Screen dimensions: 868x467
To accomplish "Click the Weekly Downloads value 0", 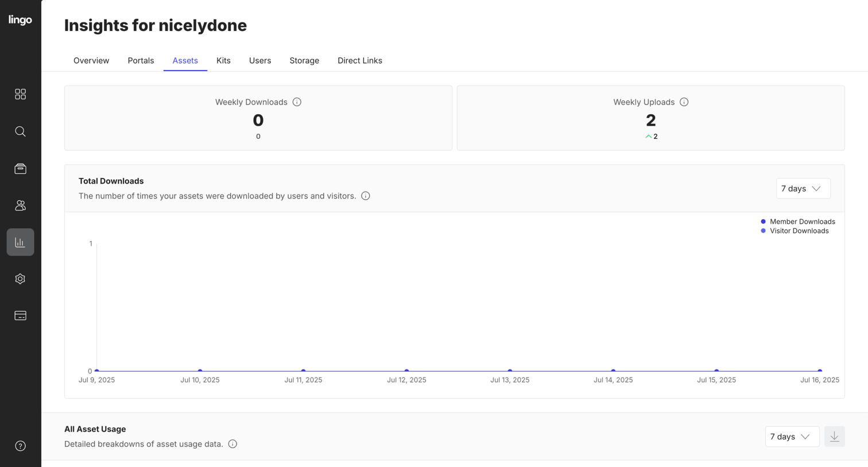I will 258,120.
